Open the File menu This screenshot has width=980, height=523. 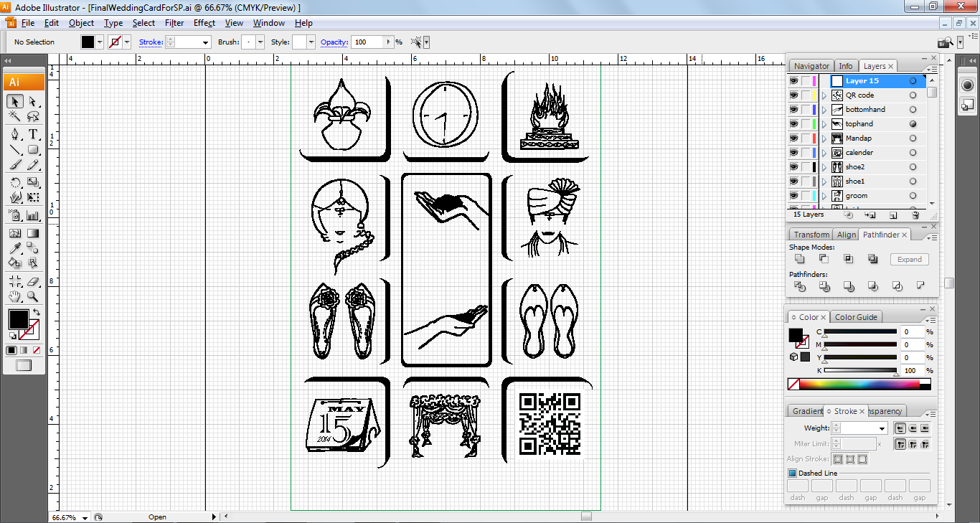(x=28, y=23)
